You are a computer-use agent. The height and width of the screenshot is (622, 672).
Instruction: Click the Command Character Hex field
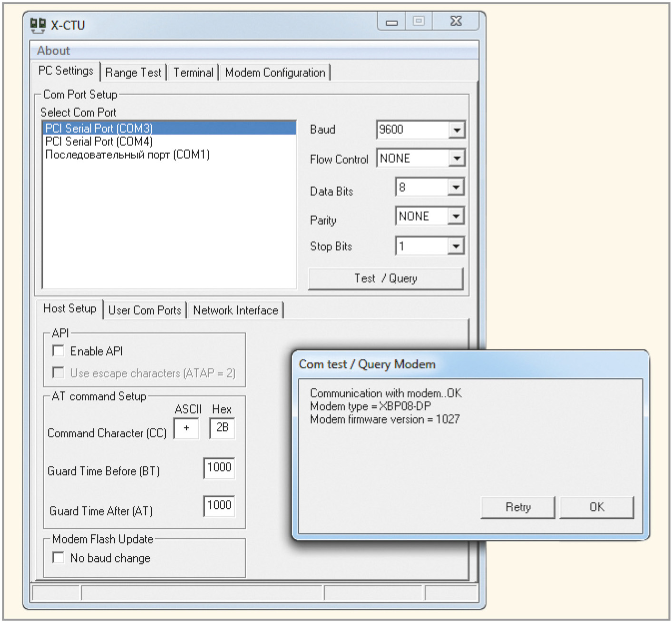(x=222, y=428)
